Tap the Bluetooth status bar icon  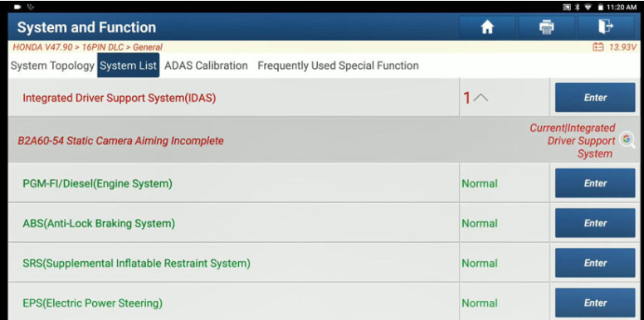577,7
